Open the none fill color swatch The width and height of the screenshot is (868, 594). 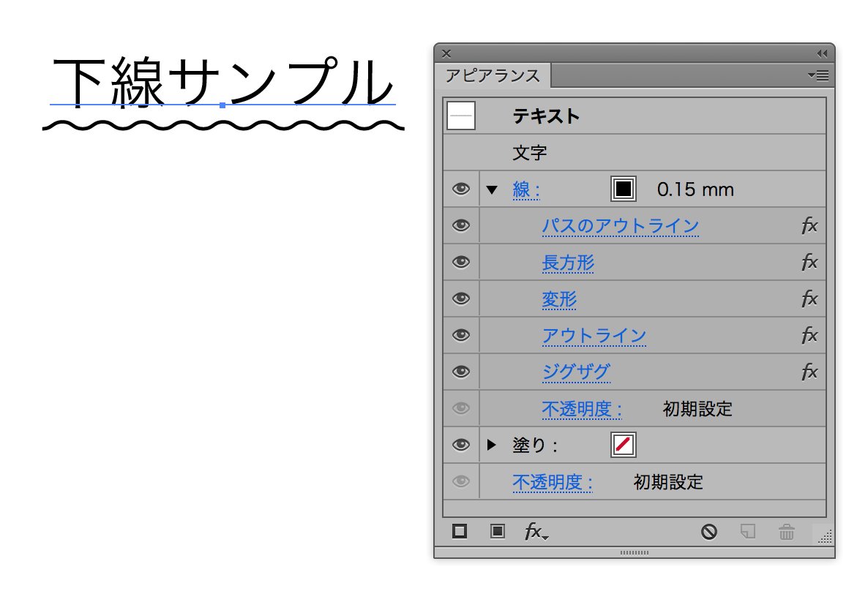(x=624, y=445)
